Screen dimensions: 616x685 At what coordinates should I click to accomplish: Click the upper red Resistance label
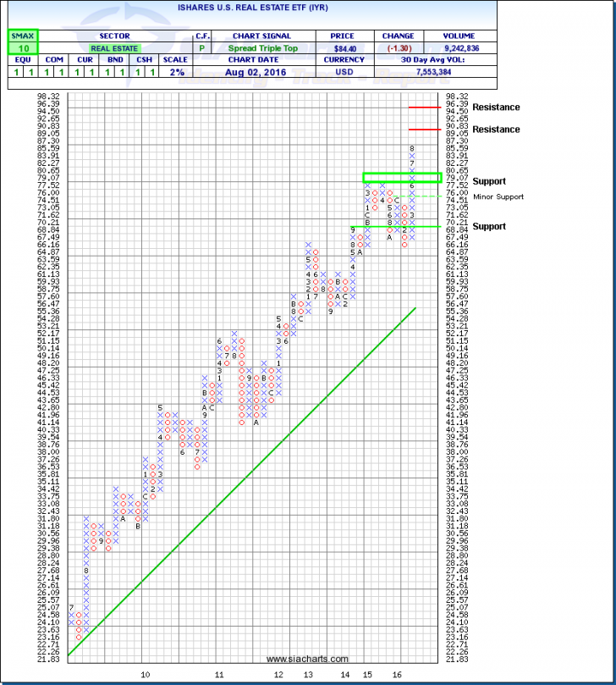(496, 108)
